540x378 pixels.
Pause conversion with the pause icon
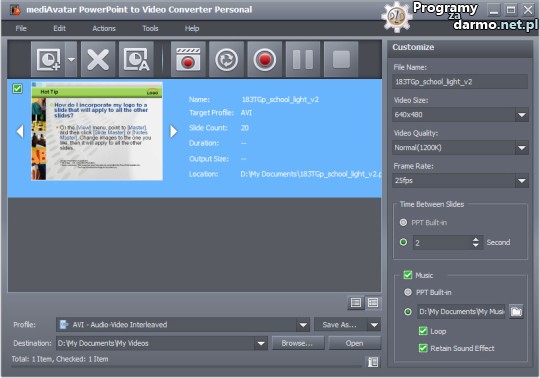(303, 59)
